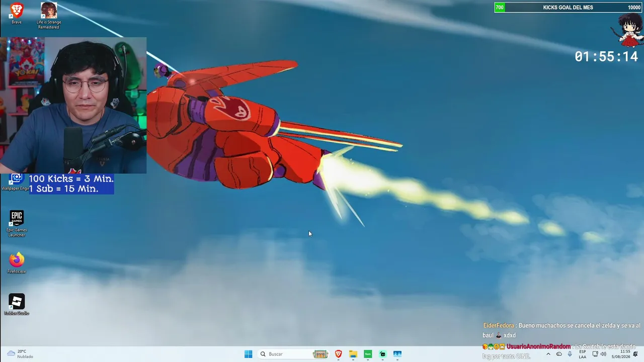Image resolution: width=644 pixels, height=362 pixels.
Task: Show hidden system tray icons
Action: [548, 354]
